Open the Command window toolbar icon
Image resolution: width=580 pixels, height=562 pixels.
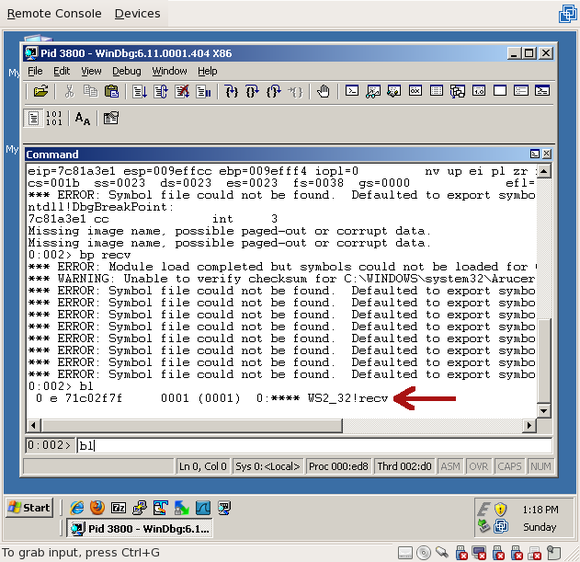click(x=351, y=91)
